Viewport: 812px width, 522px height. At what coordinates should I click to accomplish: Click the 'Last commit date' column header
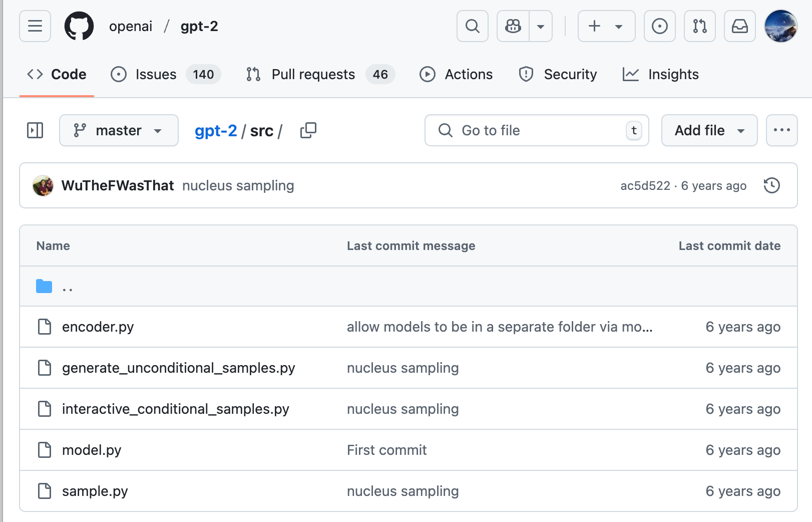point(729,245)
